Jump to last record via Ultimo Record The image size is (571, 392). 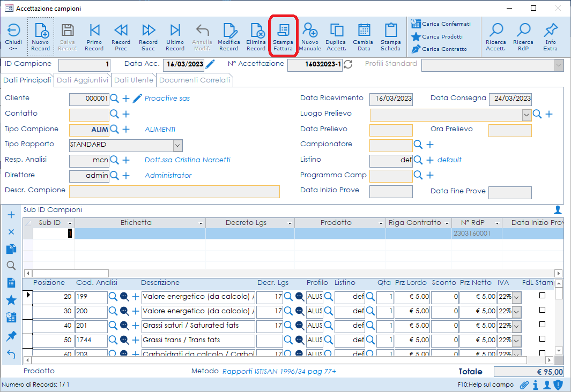(175, 37)
